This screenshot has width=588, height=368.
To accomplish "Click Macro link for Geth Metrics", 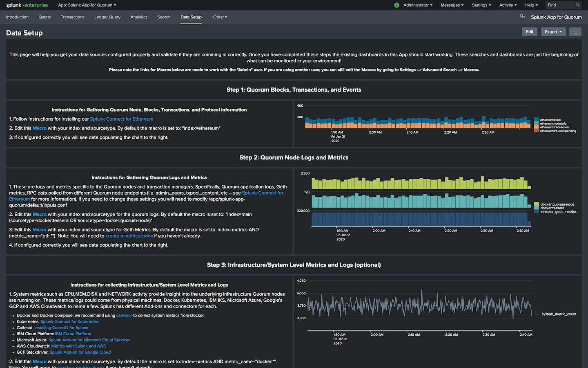I will [x=40, y=230].
